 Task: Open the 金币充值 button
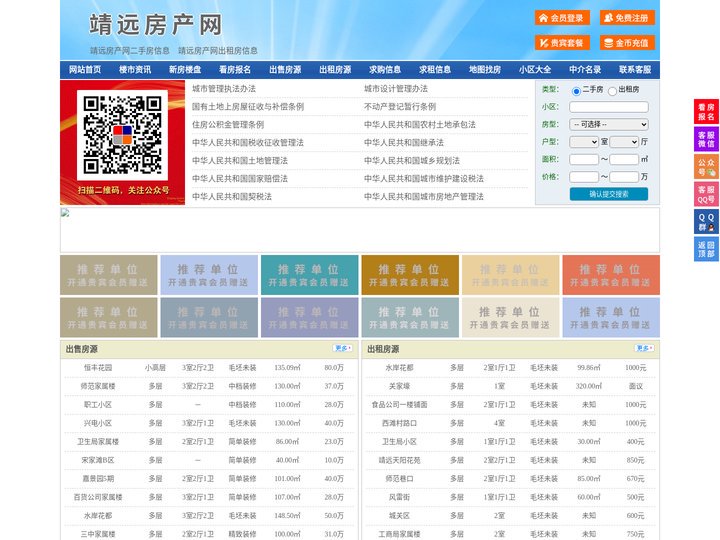pos(627,43)
